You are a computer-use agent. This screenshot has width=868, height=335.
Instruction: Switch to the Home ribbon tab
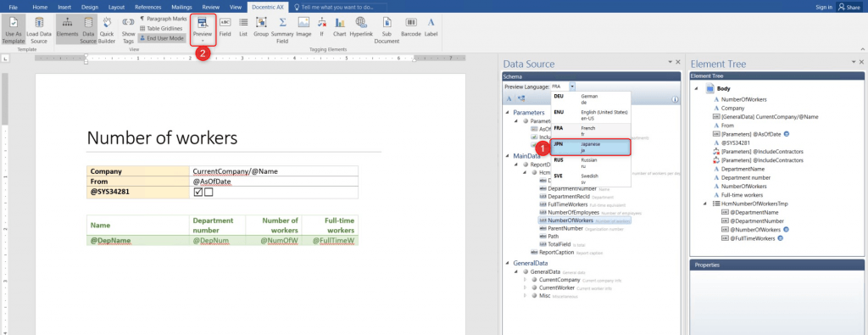40,7
